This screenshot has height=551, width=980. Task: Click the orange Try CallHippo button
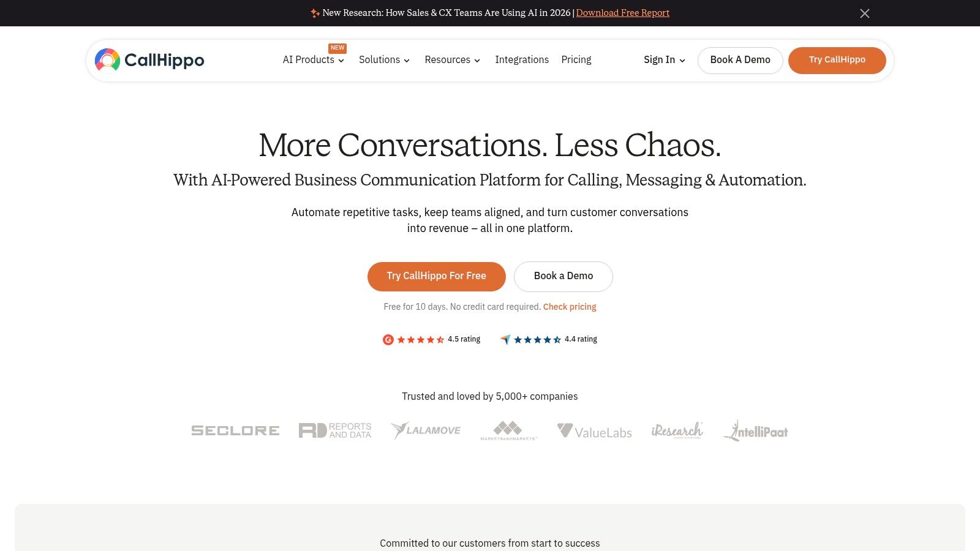click(837, 60)
